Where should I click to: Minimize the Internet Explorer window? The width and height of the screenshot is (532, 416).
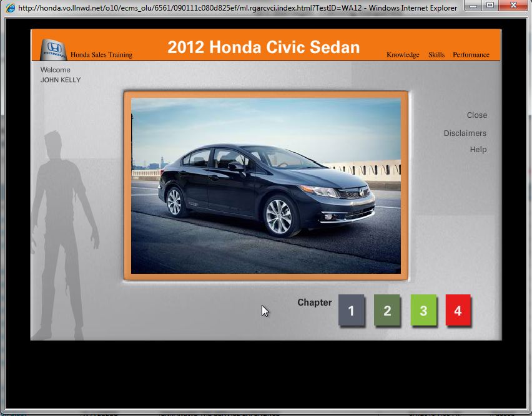click(473, 6)
